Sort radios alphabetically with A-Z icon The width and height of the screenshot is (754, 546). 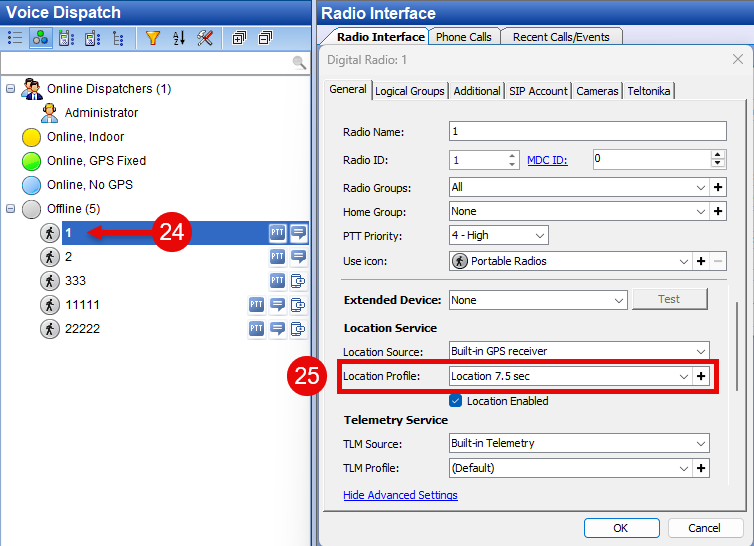(179, 38)
